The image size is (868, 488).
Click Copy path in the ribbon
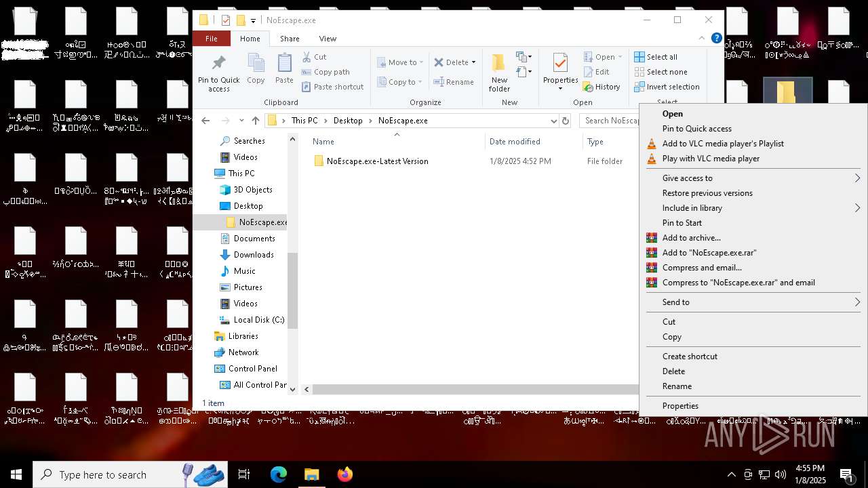point(325,72)
